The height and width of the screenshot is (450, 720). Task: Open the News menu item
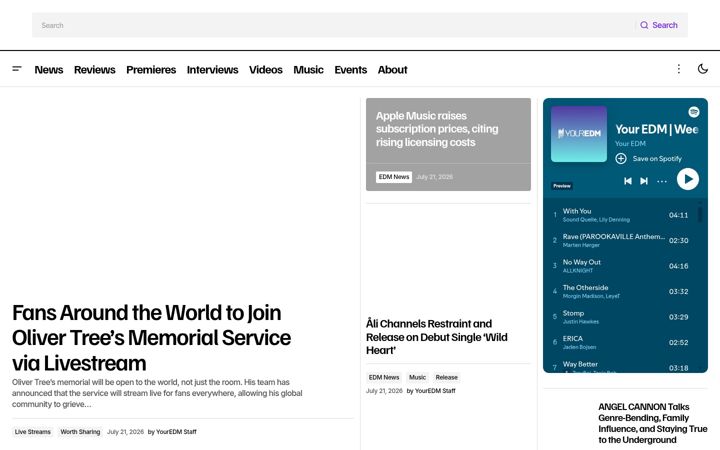(x=49, y=70)
